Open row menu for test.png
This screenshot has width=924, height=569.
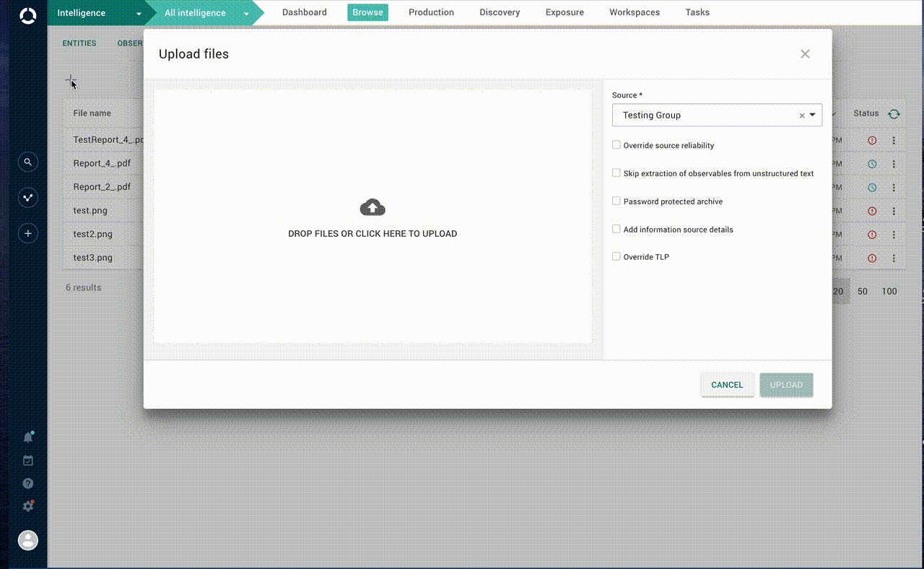coord(894,211)
